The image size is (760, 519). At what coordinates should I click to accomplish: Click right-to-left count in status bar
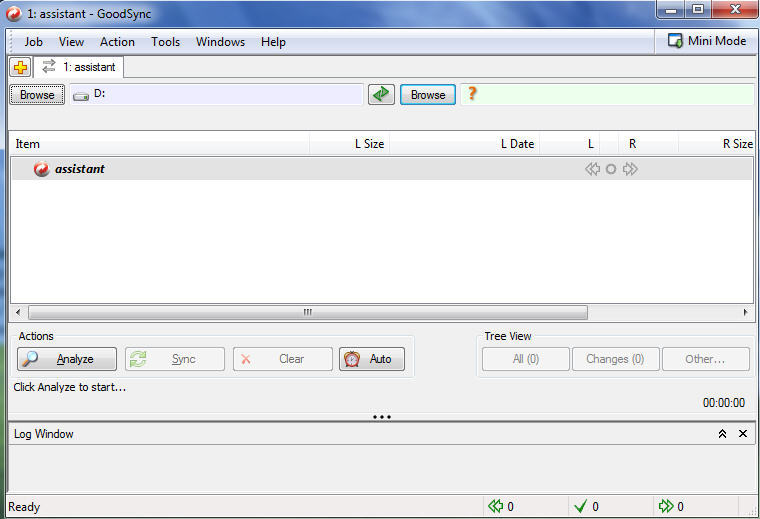pos(501,507)
